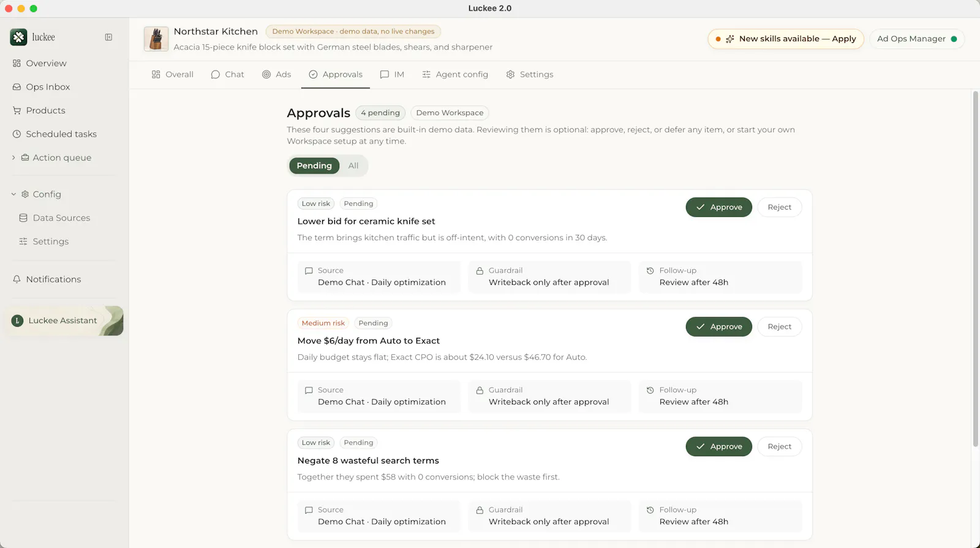Click the vertical scrollbar on the right
Image resolution: width=980 pixels, height=548 pixels.
click(976, 268)
